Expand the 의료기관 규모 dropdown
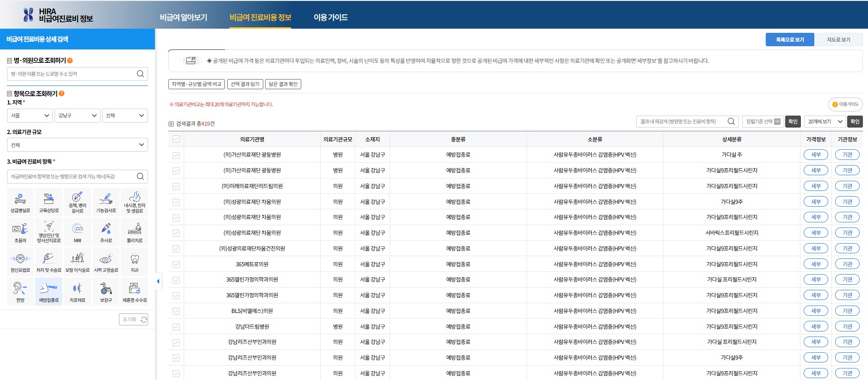The height and width of the screenshot is (380, 868). click(77, 145)
